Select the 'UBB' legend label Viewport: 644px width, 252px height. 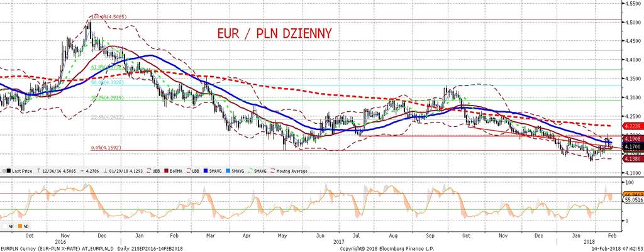tap(156, 171)
